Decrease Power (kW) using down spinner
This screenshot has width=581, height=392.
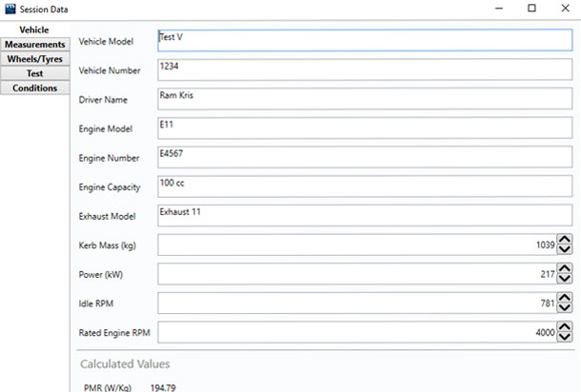click(565, 279)
